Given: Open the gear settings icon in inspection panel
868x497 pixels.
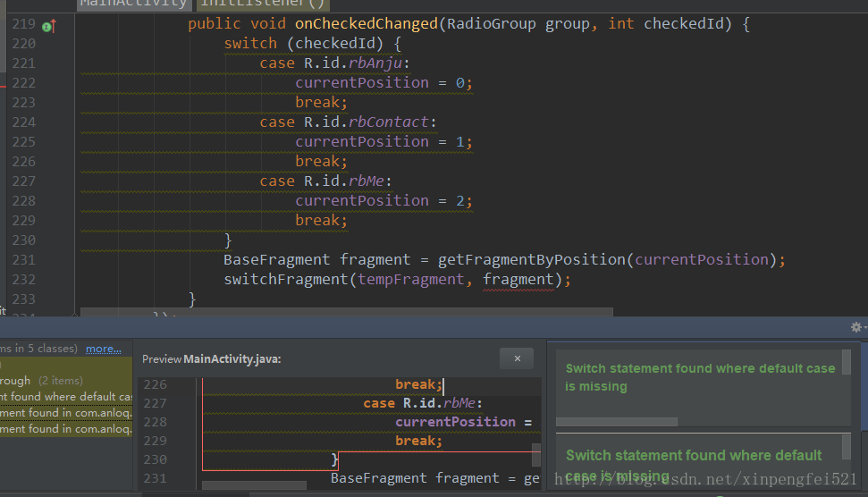Looking at the screenshot, I should coord(855,327).
